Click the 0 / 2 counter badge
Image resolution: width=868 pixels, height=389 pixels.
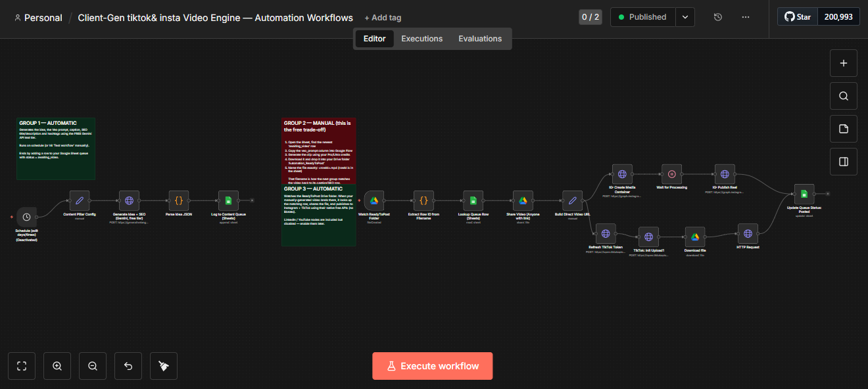click(590, 17)
